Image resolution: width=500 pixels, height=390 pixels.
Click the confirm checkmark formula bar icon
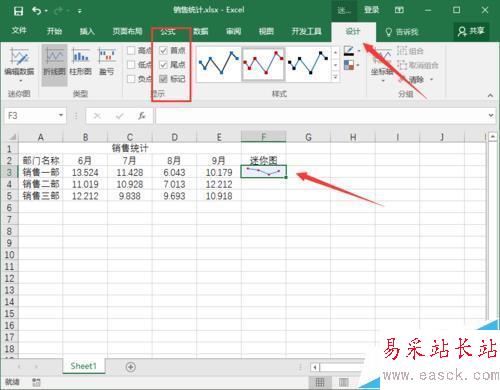(x=119, y=116)
